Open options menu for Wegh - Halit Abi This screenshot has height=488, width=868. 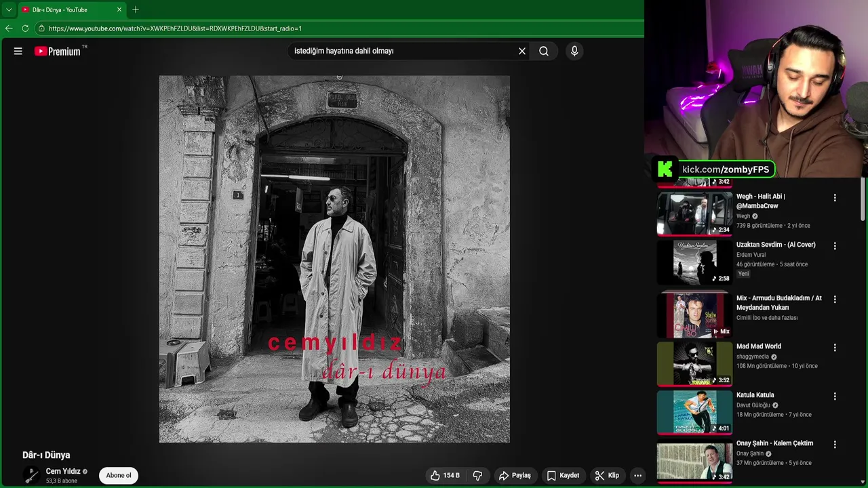tap(835, 198)
